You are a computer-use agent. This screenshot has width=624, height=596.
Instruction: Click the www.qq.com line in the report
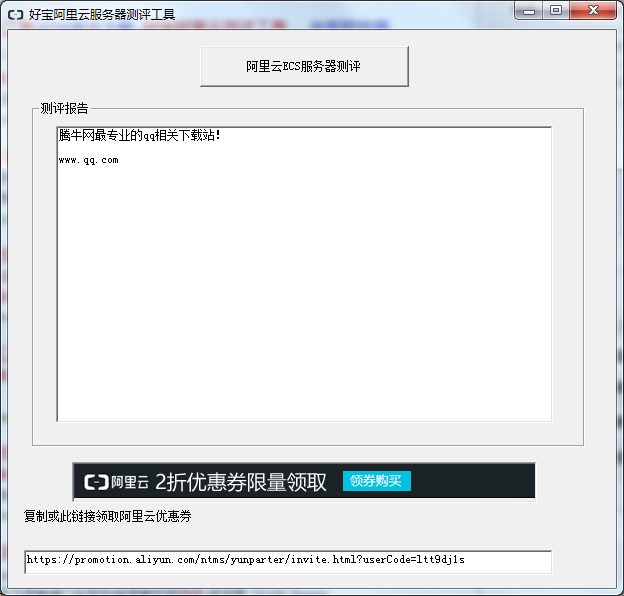[x=88, y=160]
